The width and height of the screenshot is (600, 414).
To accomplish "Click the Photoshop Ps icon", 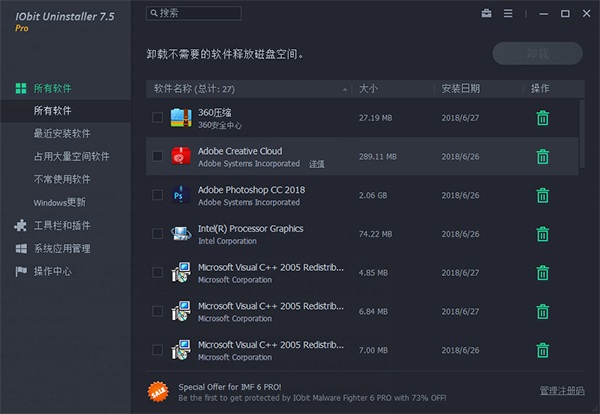I will pos(181,195).
